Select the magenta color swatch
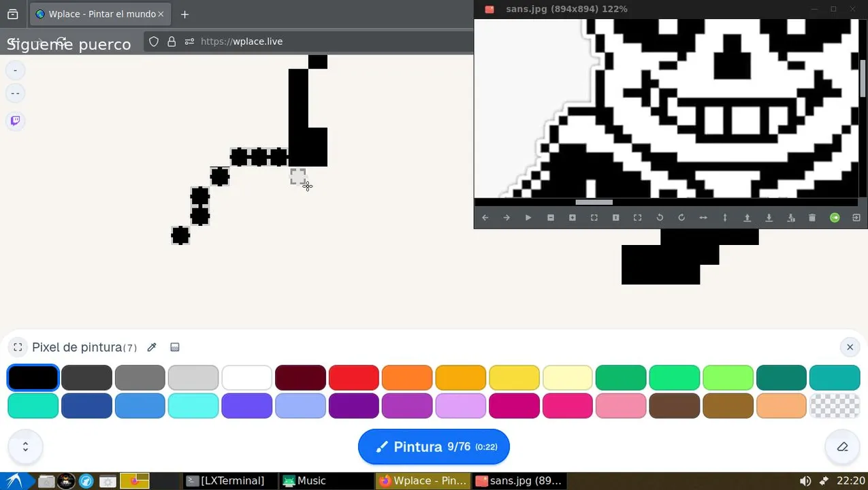The image size is (868, 490). tap(514, 406)
